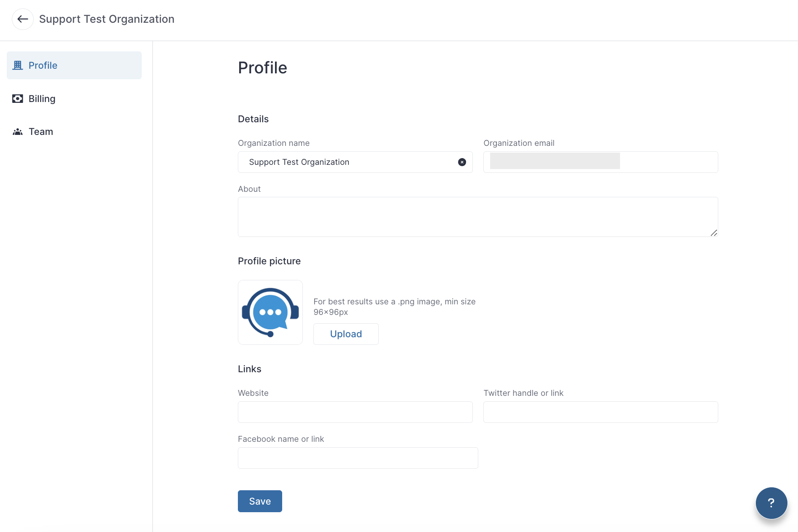
Task: Select the headset profile picture thumbnail
Action: [270, 312]
